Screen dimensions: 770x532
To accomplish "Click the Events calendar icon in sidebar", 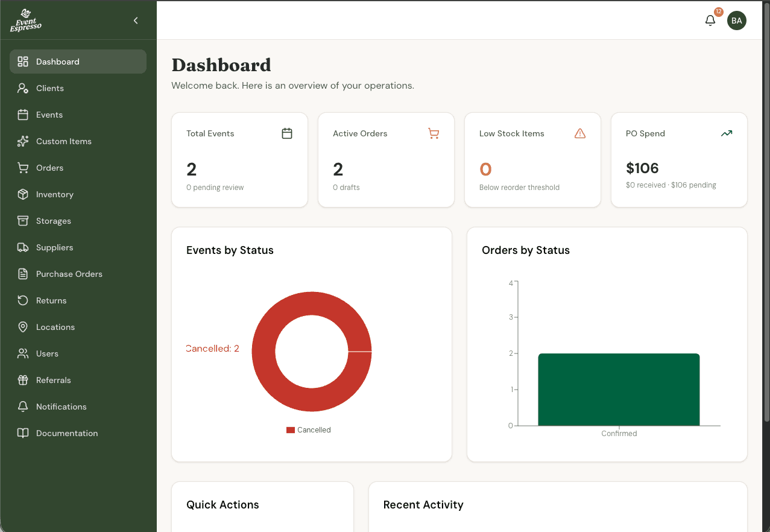I will pyautogui.click(x=23, y=115).
